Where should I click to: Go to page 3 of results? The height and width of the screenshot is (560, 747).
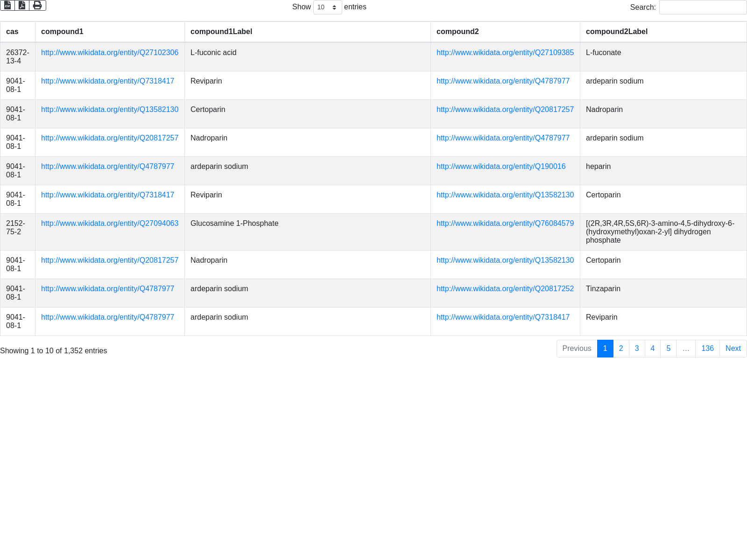coord(637,349)
